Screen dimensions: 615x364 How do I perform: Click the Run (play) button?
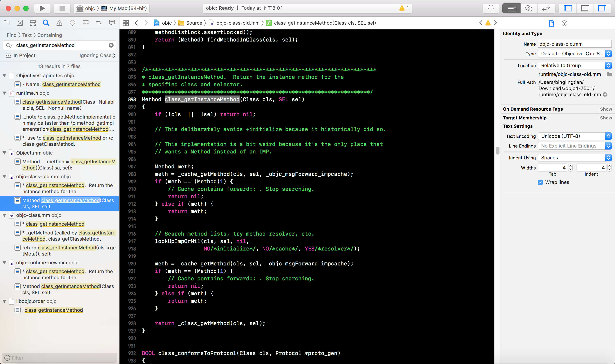pos(42,8)
